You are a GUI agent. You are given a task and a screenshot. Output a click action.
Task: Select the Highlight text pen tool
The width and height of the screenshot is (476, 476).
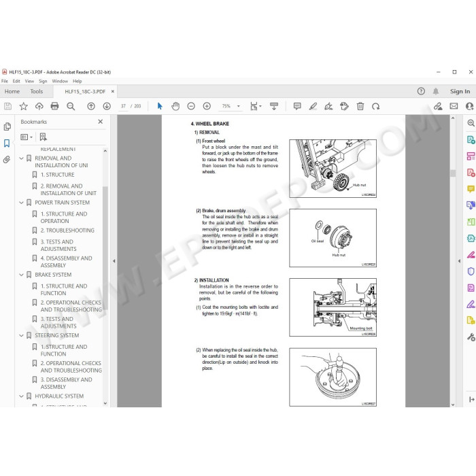[313, 106]
